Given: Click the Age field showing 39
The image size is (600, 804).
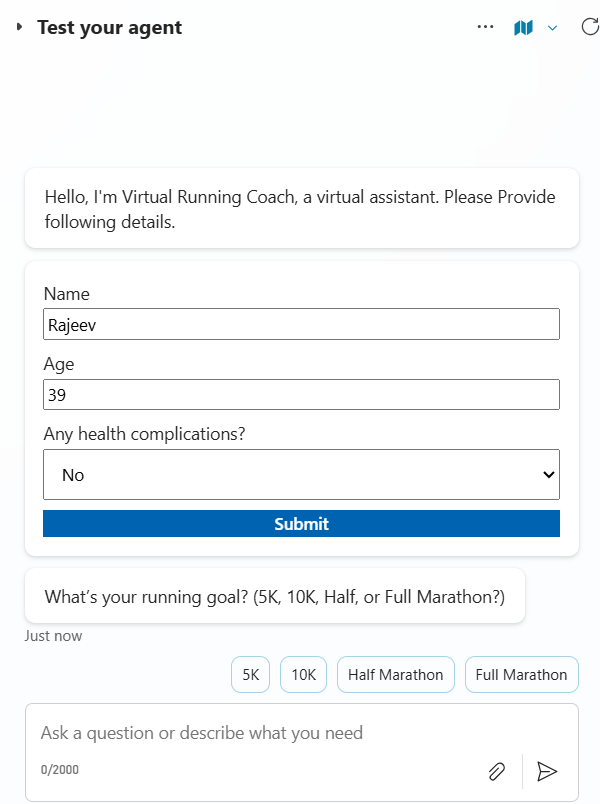Looking at the screenshot, I should (301, 395).
